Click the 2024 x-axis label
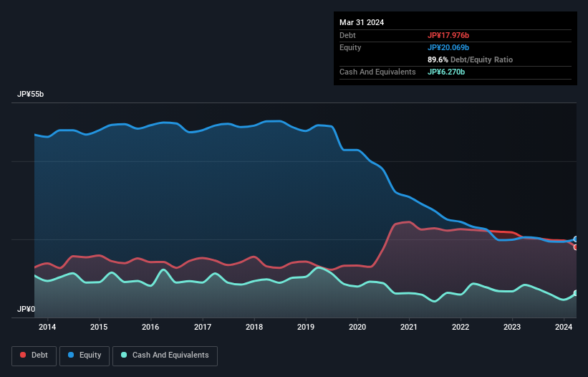 564,327
